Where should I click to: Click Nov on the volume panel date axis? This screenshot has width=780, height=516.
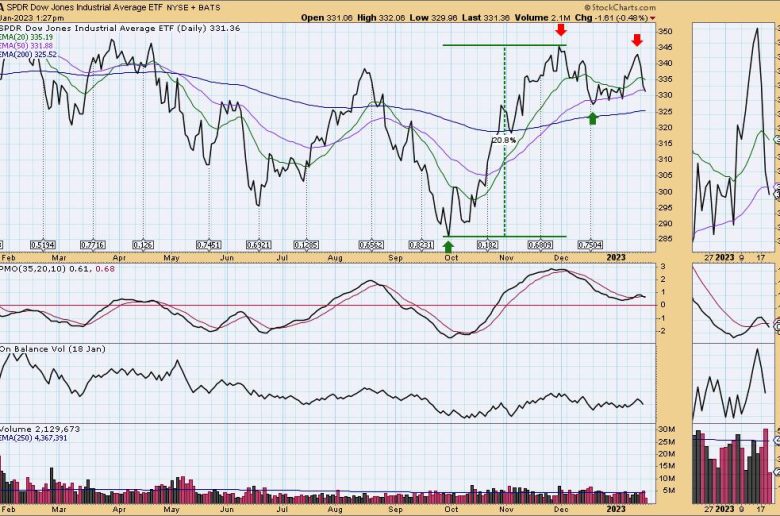[x=506, y=510]
